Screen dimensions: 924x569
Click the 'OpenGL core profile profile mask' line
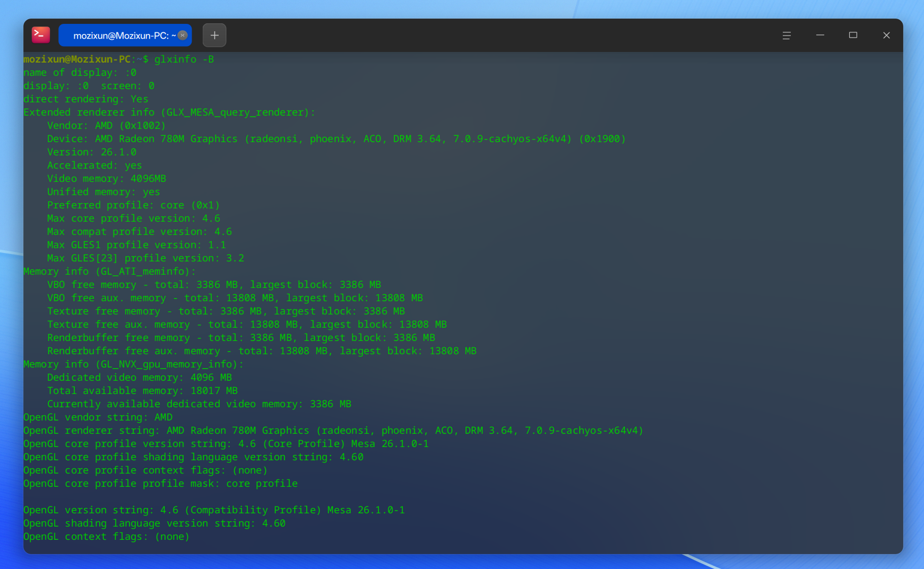pyautogui.click(x=161, y=484)
